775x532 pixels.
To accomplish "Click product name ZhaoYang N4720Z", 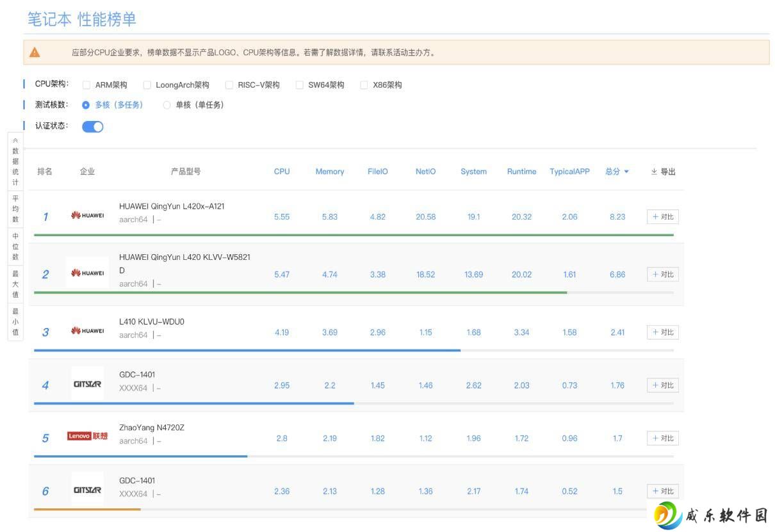I will pyautogui.click(x=152, y=427).
